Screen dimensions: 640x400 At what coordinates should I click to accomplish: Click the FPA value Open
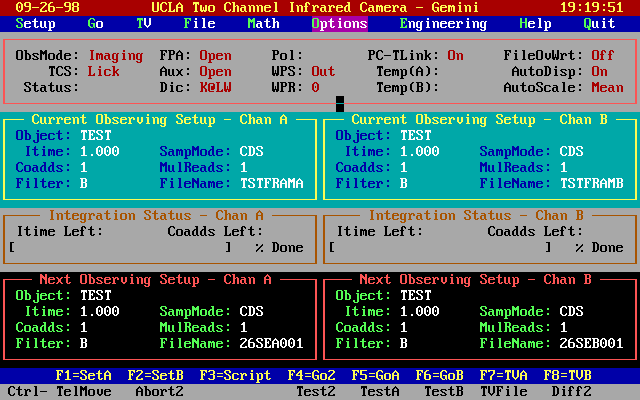point(216,56)
